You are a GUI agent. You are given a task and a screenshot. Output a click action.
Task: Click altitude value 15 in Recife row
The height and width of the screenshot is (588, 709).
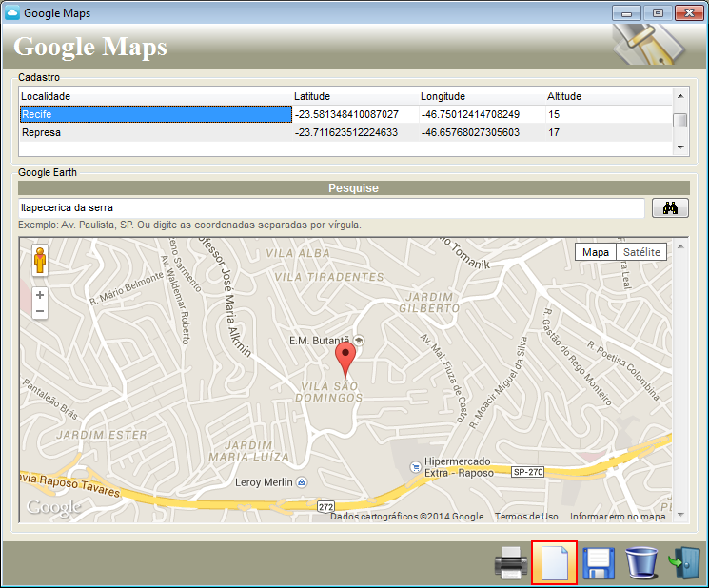click(x=554, y=114)
